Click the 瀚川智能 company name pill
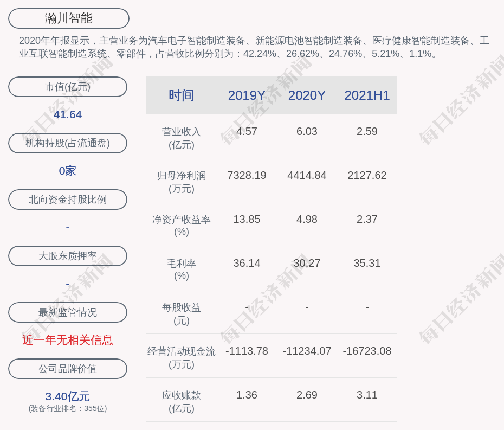The width and height of the screenshot is (504, 430). [x=68, y=18]
